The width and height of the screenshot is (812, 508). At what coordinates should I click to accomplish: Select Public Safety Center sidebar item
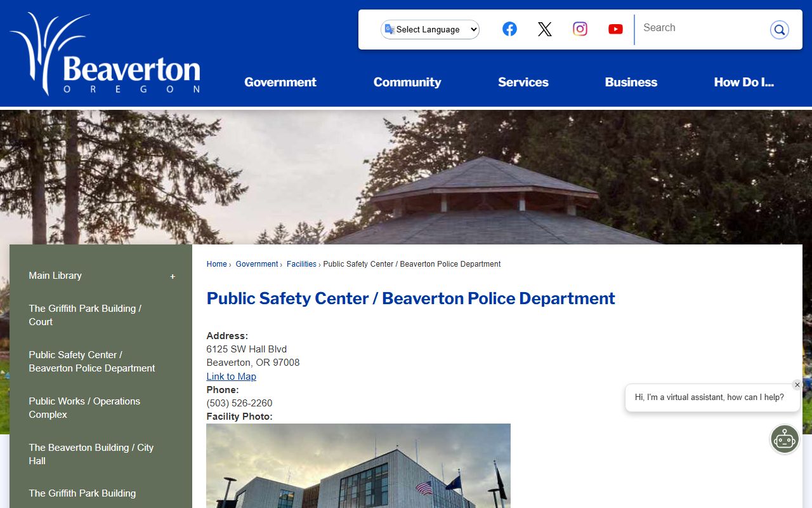92,361
